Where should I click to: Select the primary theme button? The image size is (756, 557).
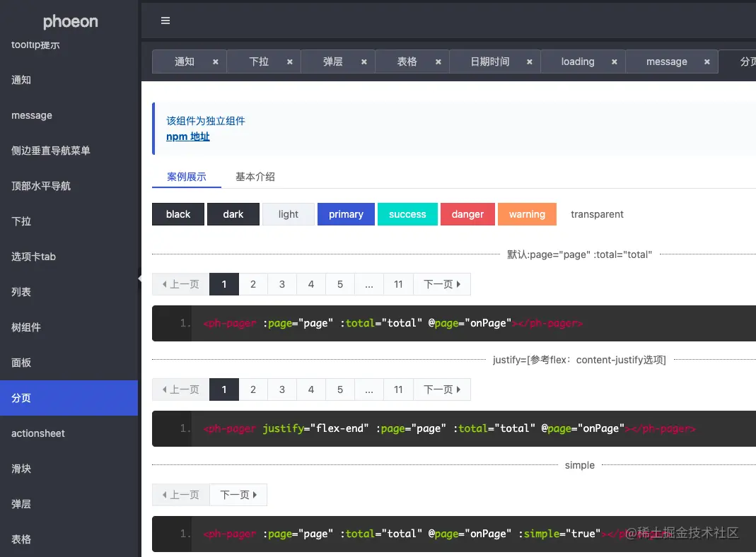(347, 214)
